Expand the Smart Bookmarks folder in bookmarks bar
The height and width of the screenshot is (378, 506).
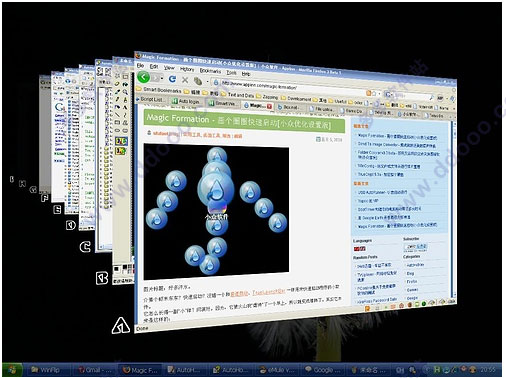tap(159, 90)
